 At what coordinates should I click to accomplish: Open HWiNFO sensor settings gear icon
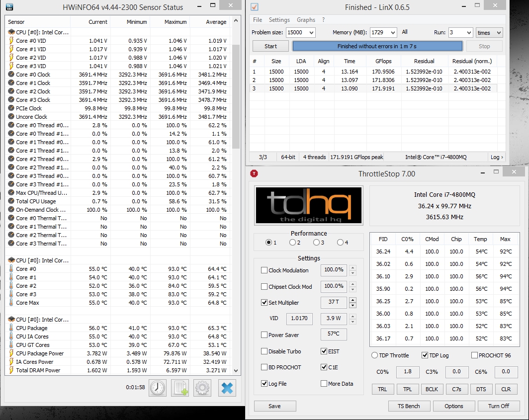(x=202, y=388)
